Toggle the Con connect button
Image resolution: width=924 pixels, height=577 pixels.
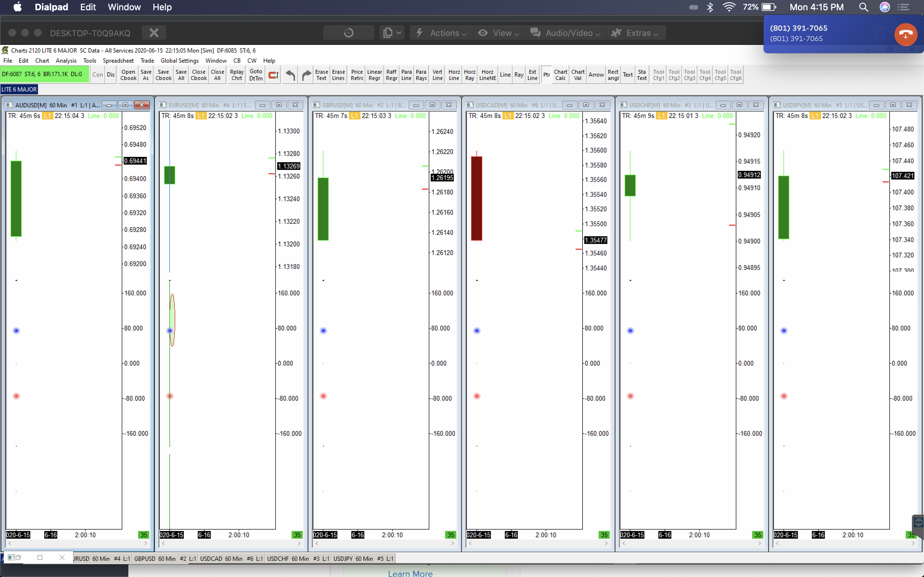98,75
